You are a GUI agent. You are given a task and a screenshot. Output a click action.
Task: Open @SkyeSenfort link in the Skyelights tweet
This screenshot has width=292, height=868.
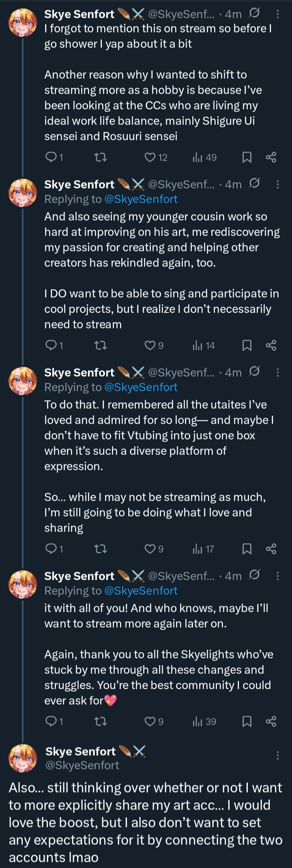(141, 591)
